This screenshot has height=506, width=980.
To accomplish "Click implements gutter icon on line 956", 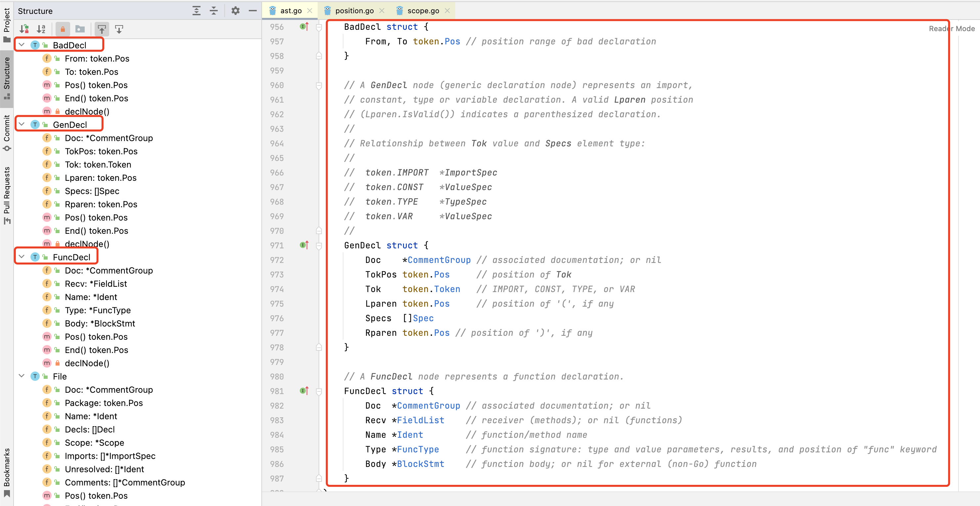I will 304,26.
